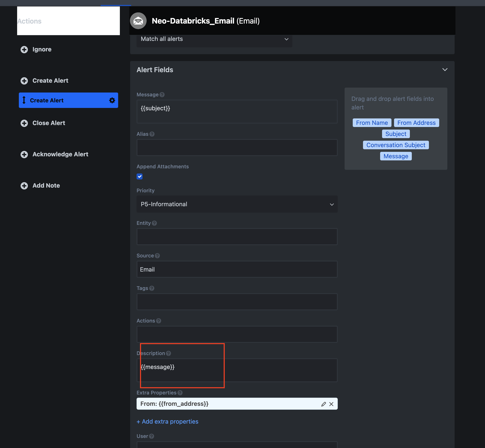Click the plus icon for Acknowledge Alert
485x448 pixels.
pos(24,154)
